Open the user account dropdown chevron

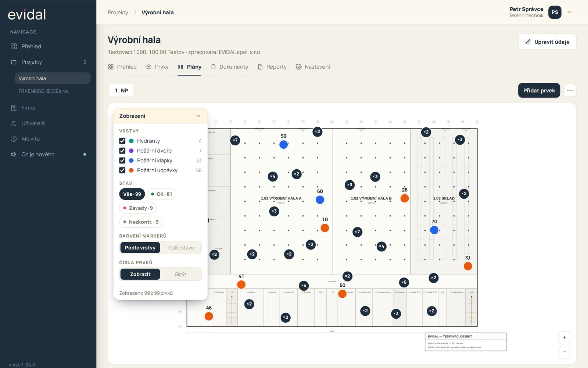(x=569, y=12)
